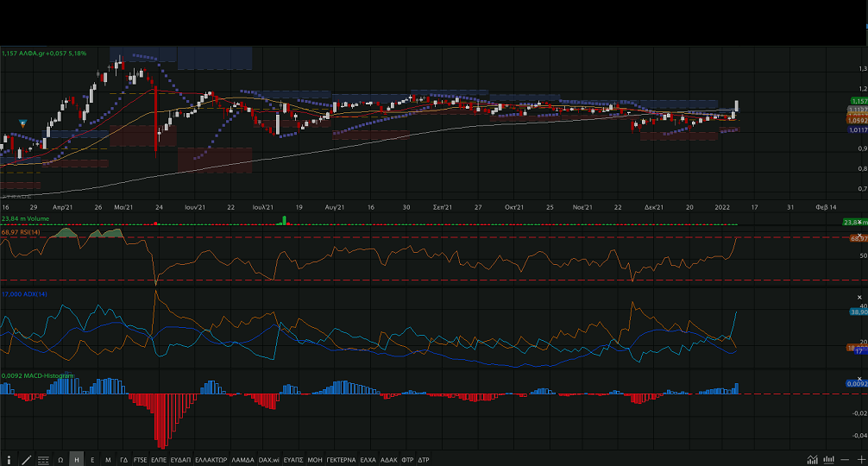Switch to the M timeframe
The width and height of the screenshot is (868, 466).
pyautogui.click(x=108, y=460)
